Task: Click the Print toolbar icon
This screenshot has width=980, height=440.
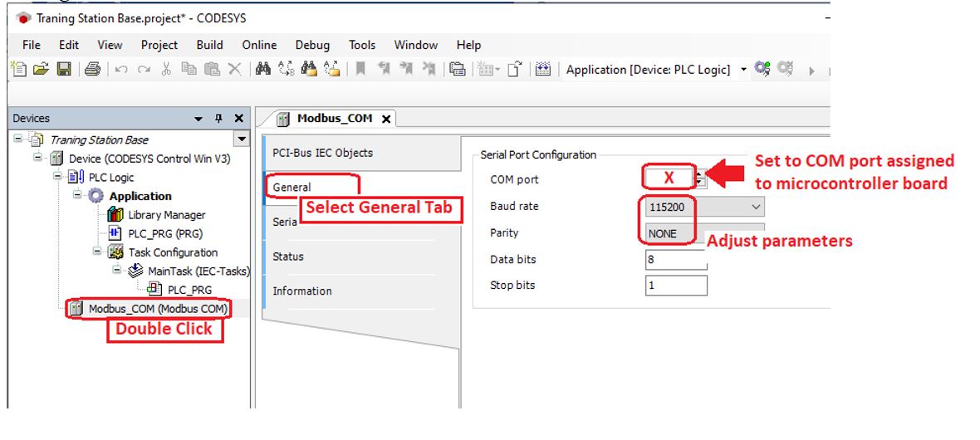Action: coord(93,71)
